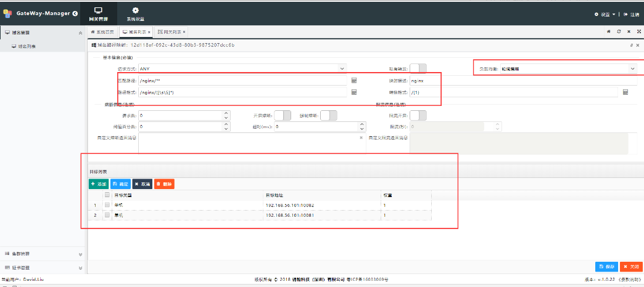The height and width of the screenshot is (287, 644).
Task: Toggle the 限流开启 rate-limit switch
Action: click(x=418, y=116)
